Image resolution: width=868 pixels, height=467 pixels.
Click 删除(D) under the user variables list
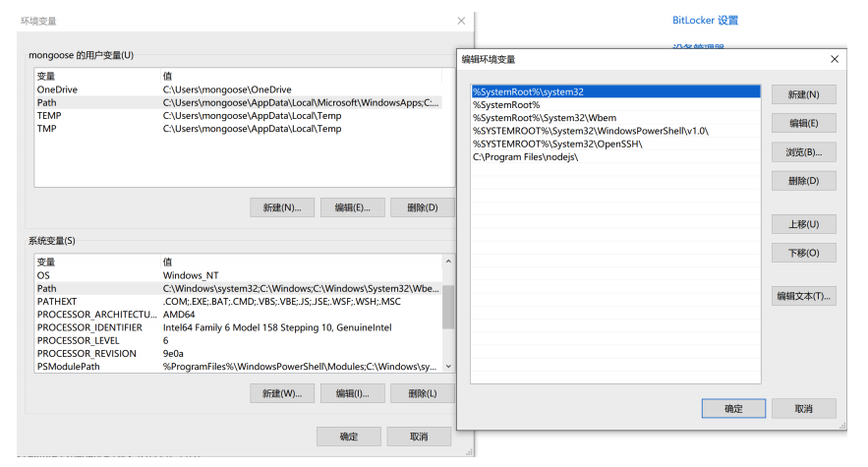click(423, 207)
